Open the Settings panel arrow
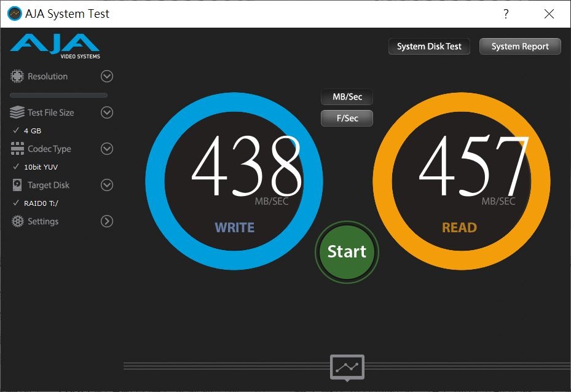 107,221
